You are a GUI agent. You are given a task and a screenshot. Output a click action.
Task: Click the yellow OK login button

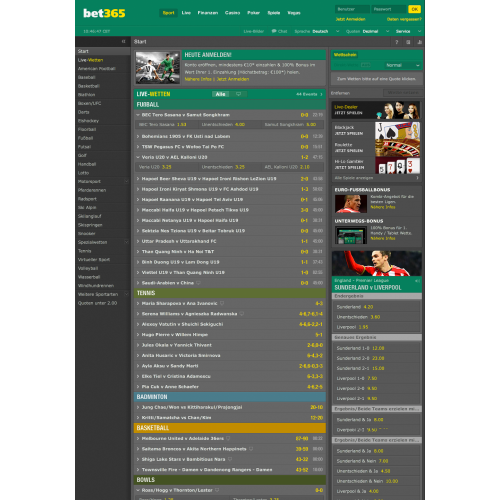click(x=415, y=9)
